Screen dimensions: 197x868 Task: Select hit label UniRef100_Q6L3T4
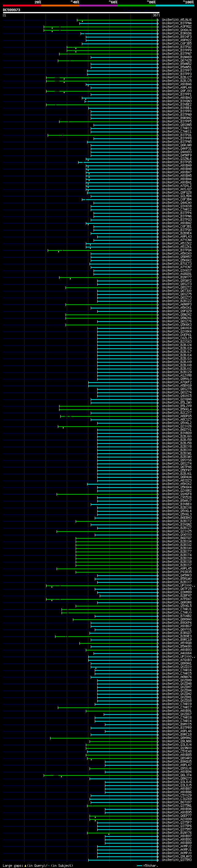pos(176,775)
